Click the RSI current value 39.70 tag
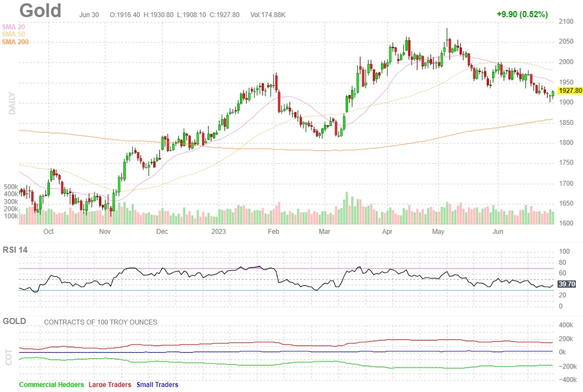 566,284
